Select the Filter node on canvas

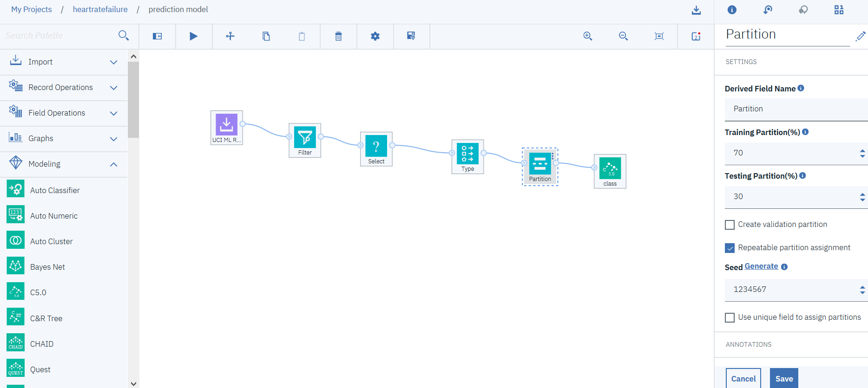point(305,141)
